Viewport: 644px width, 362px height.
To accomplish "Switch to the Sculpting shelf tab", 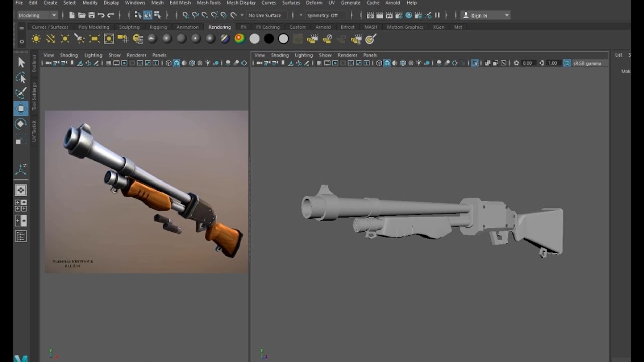I will [x=129, y=27].
